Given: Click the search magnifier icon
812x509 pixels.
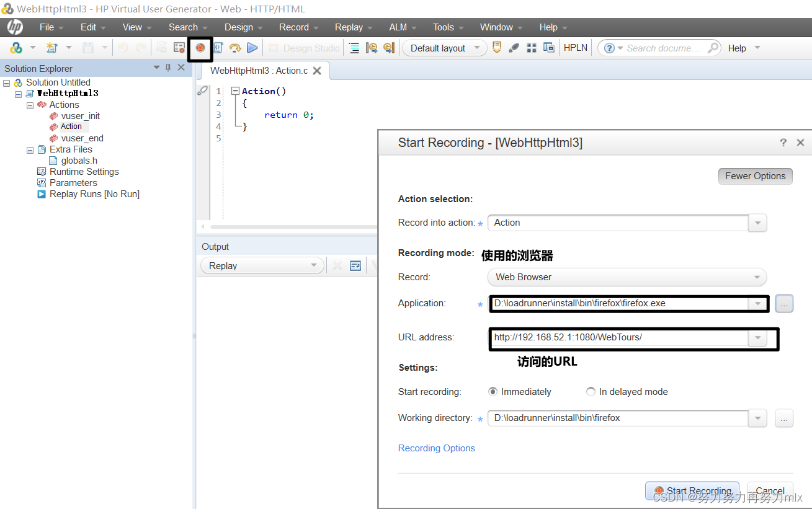Looking at the screenshot, I should click(713, 48).
